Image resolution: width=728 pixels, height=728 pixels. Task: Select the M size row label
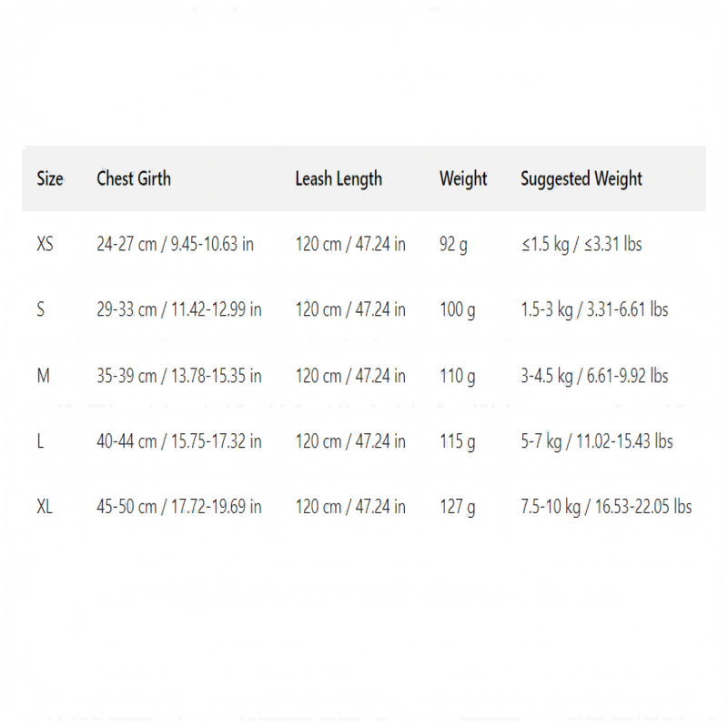tap(43, 376)
